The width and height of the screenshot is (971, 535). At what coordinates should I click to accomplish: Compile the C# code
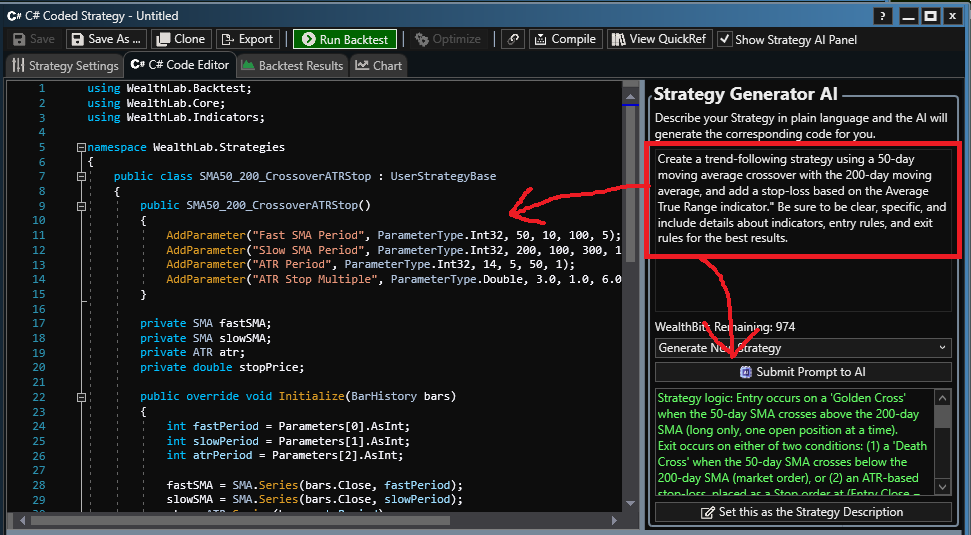(x=565, y=39)
